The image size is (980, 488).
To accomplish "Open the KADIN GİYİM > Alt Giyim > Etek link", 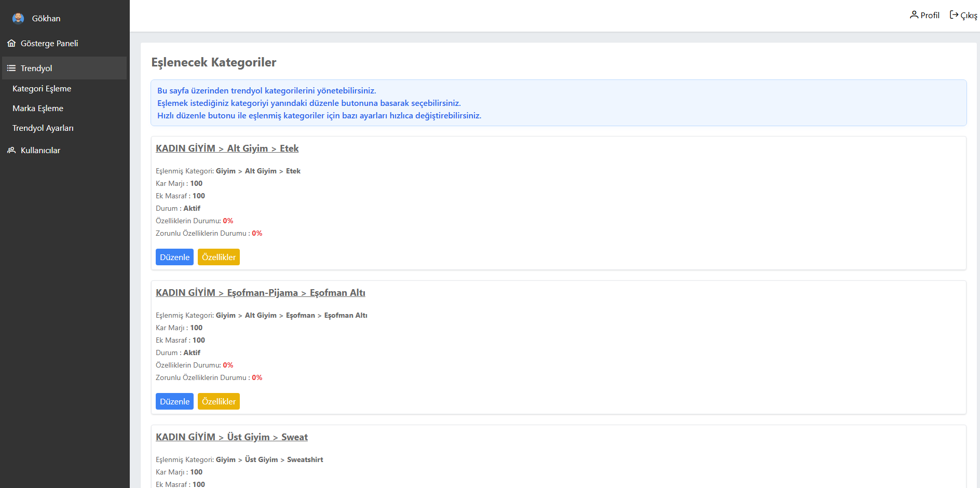I will [x=227, y=148].
